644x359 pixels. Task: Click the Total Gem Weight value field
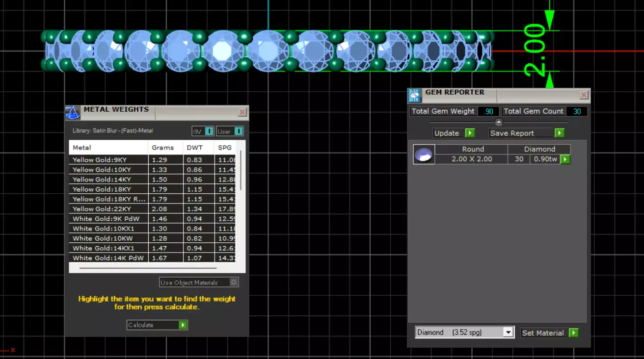point(488,111)
